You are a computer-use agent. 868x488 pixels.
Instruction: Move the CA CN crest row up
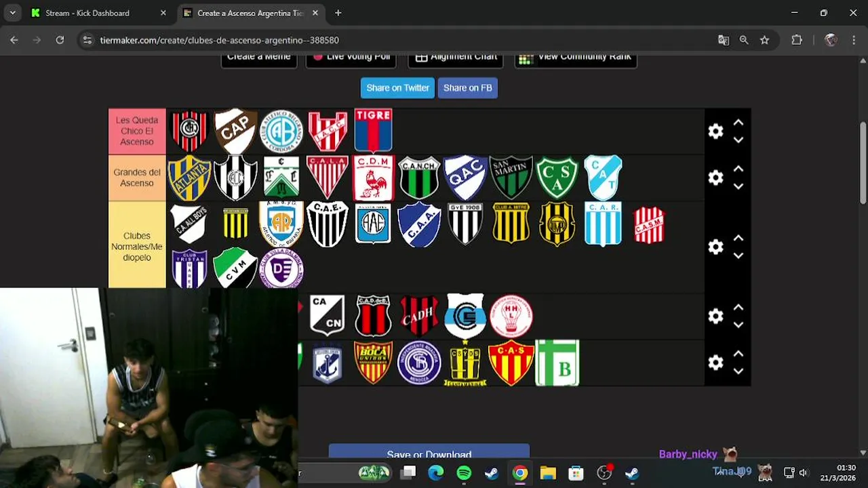(x=738, y=307)
